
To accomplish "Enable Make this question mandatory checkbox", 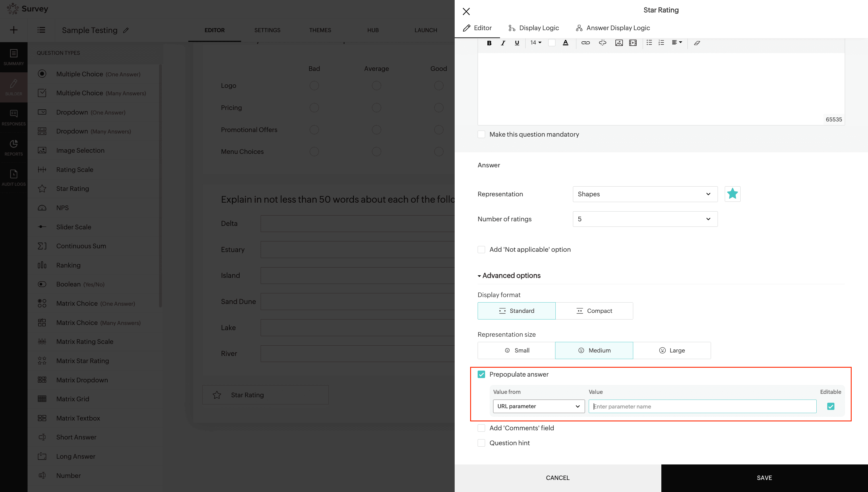I will coord(481,135).
